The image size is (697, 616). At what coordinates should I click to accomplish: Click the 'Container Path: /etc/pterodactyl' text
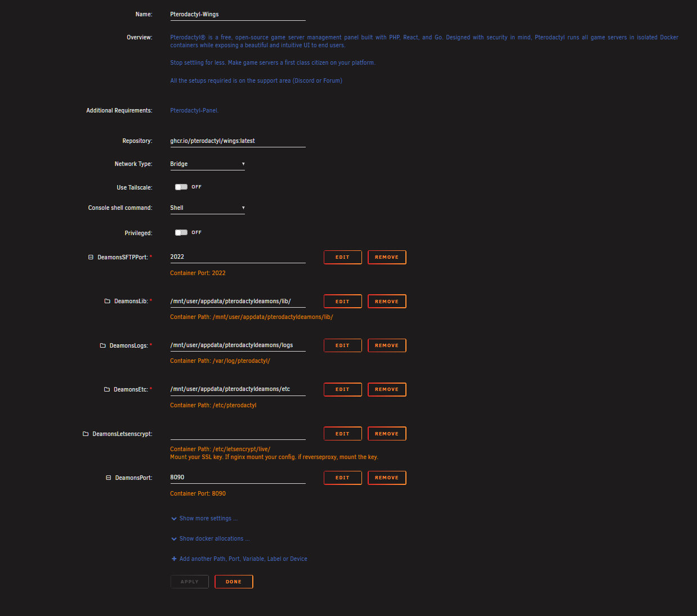click(213, 405)
